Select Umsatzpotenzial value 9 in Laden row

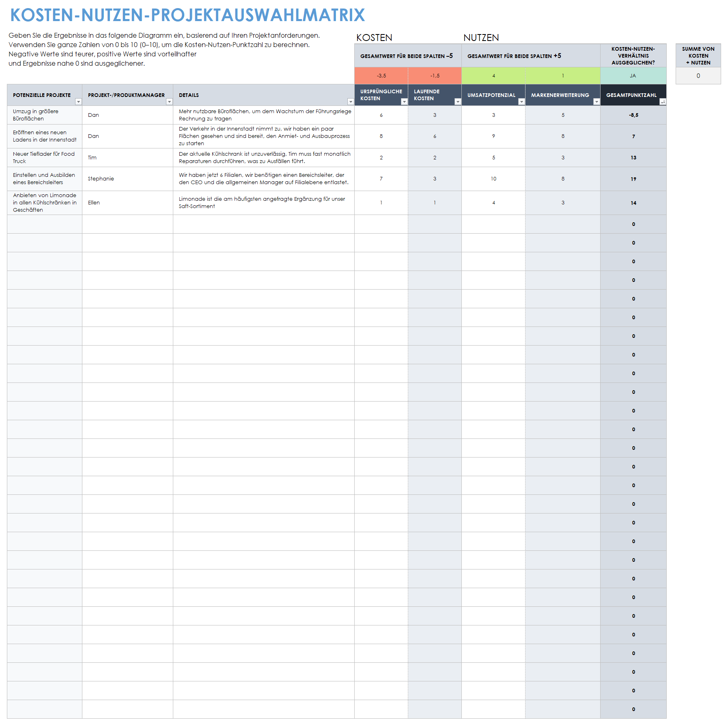493,136
